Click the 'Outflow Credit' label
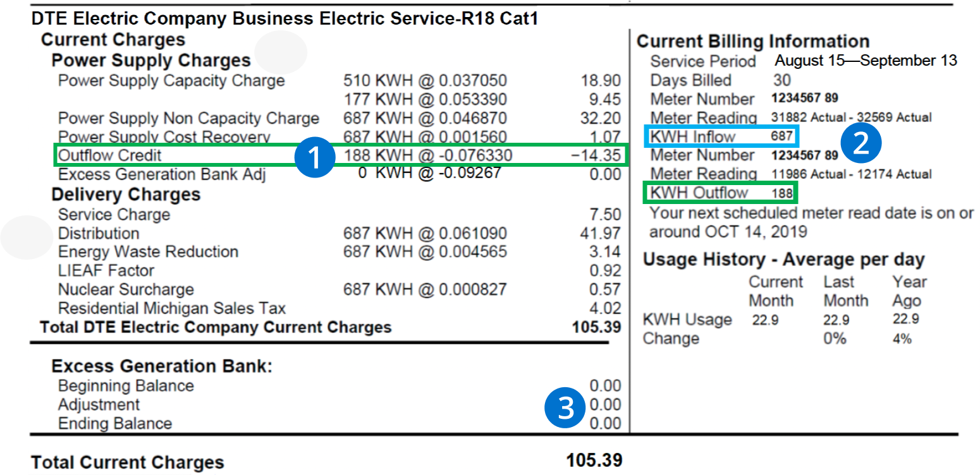980x475 pixels. click(x=109, y=155)
